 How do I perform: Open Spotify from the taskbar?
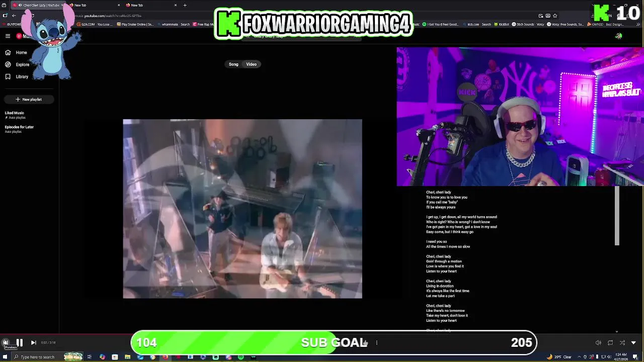240,357
